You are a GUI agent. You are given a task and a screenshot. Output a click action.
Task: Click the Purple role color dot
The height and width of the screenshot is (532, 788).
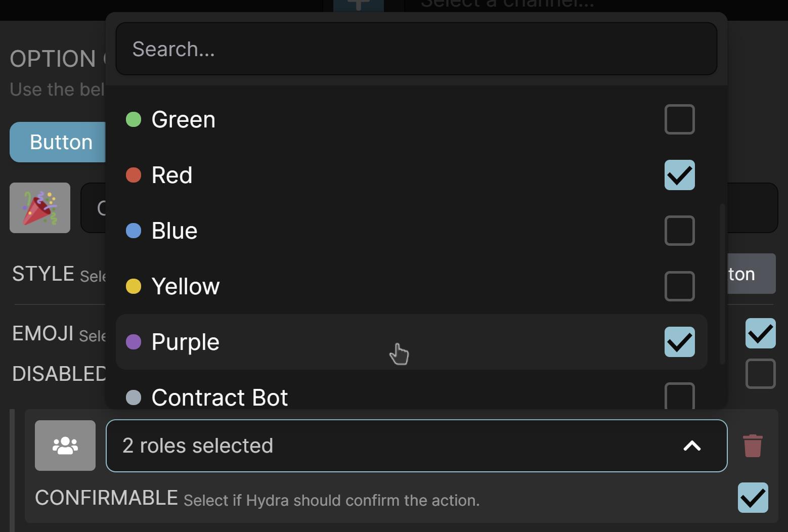point(134,342)
